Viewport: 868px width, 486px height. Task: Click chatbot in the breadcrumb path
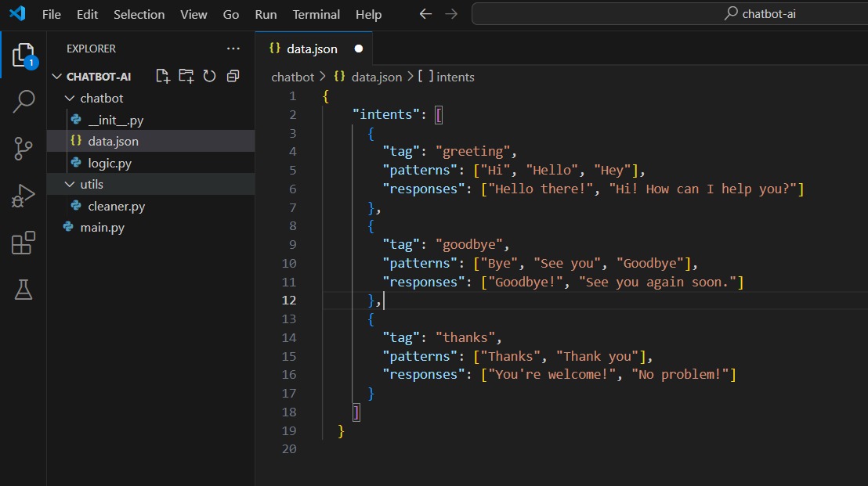tap(292, 77)
